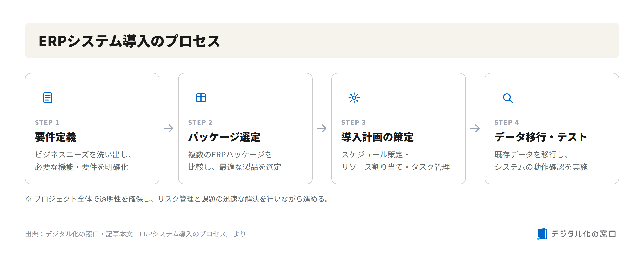Click the STEP 2 description about ERPパッケージ
The width and height of the screenshot is (644, 264).
pos(235,161)
